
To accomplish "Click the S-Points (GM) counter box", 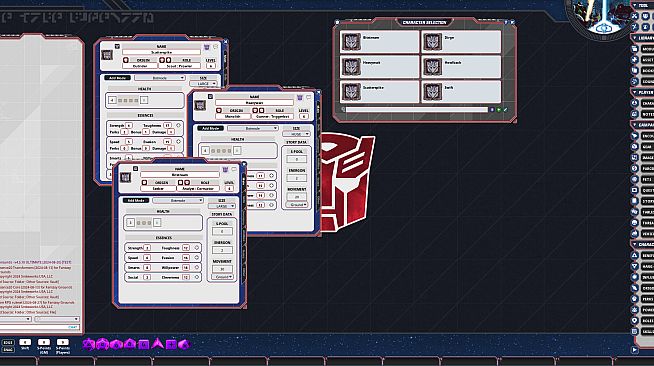I will click(44, 342).
